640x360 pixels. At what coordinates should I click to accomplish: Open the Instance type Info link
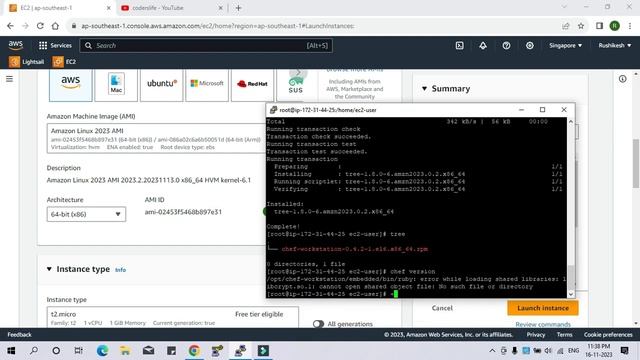(120, 270)
